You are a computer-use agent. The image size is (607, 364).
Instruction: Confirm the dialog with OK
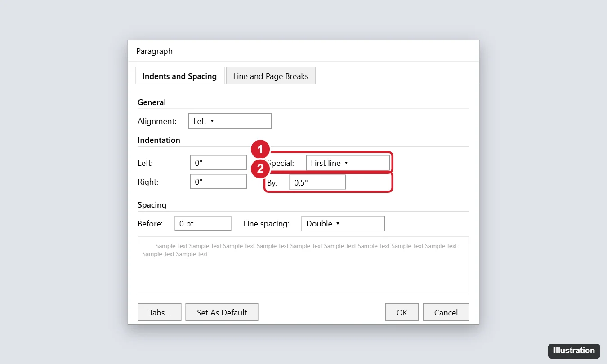402,312
